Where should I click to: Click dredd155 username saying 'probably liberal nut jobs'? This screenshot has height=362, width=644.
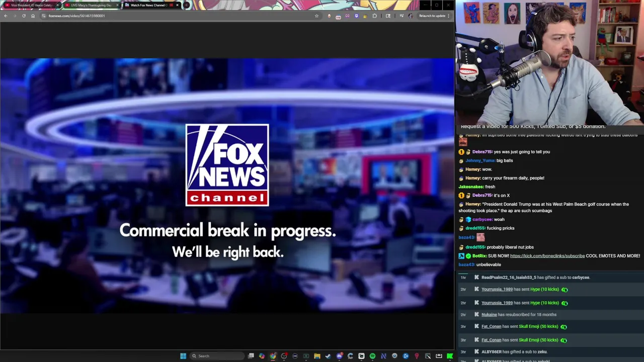[475, 247]
